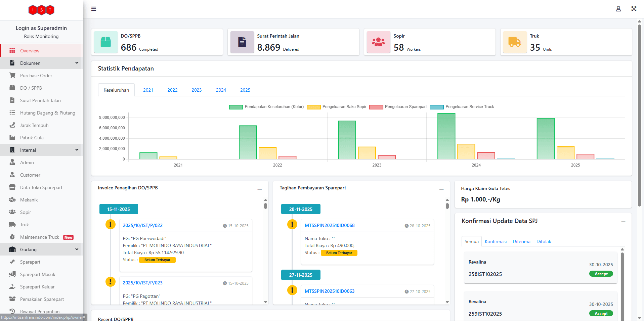Click the Mekanik icon in sidebar

pos(12,199)
